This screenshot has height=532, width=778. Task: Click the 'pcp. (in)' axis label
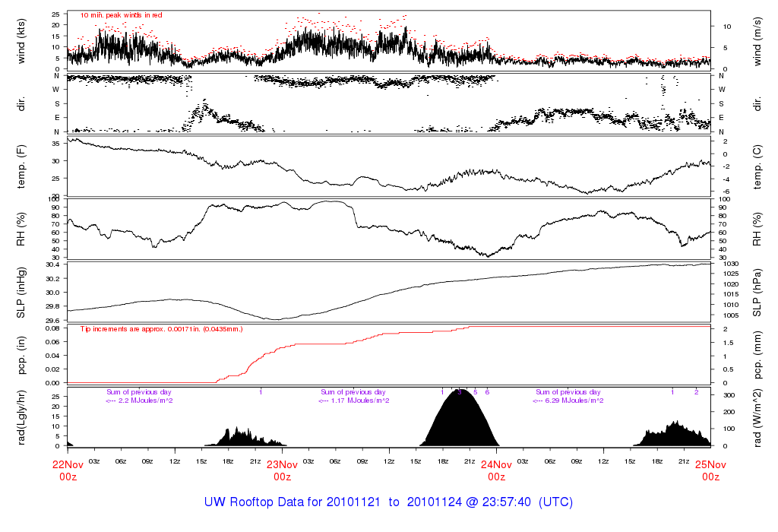[x=21, y=355]
